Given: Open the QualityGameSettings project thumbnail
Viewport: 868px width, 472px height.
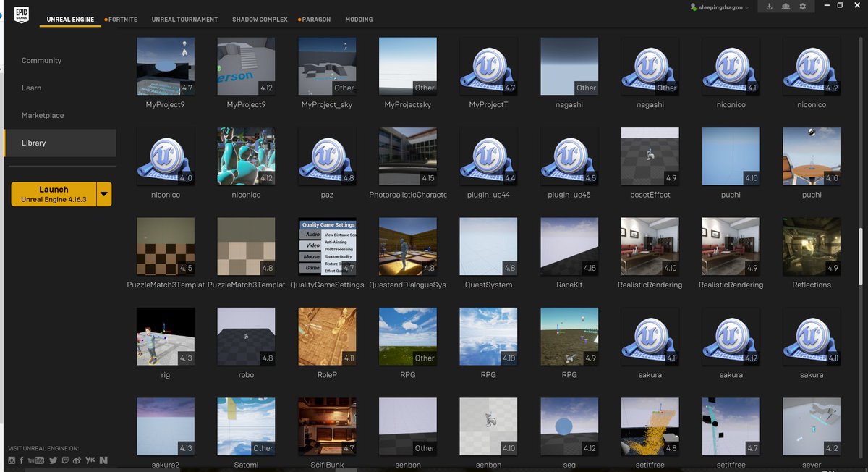Looking at the screenshot, I should [327, 247].
